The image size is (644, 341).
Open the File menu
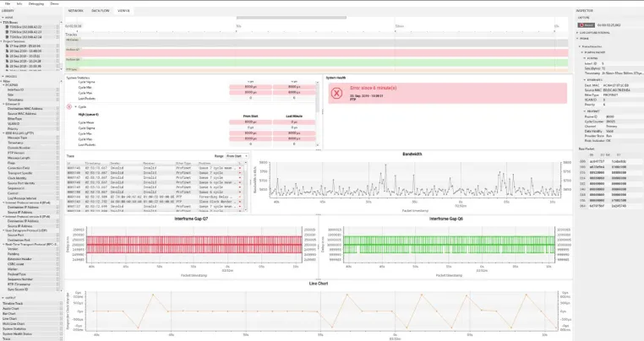[x=8, y=3]
